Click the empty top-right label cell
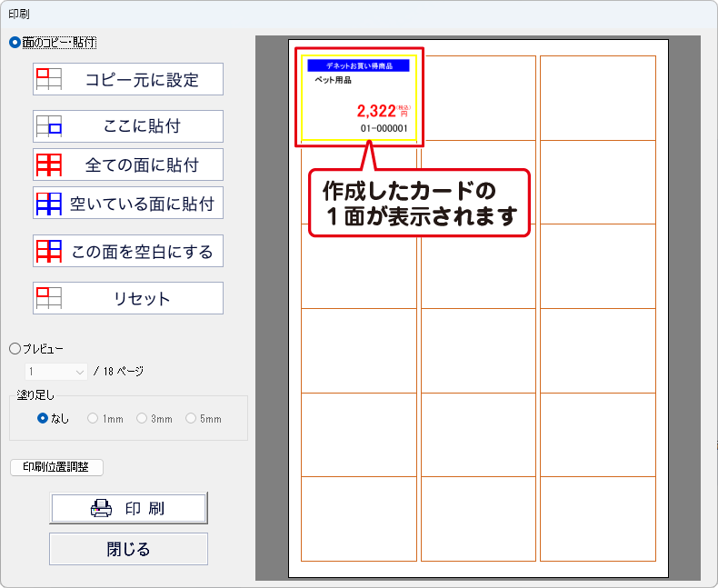Viewport: 718px width, 588px height. [x=597, y=98]
